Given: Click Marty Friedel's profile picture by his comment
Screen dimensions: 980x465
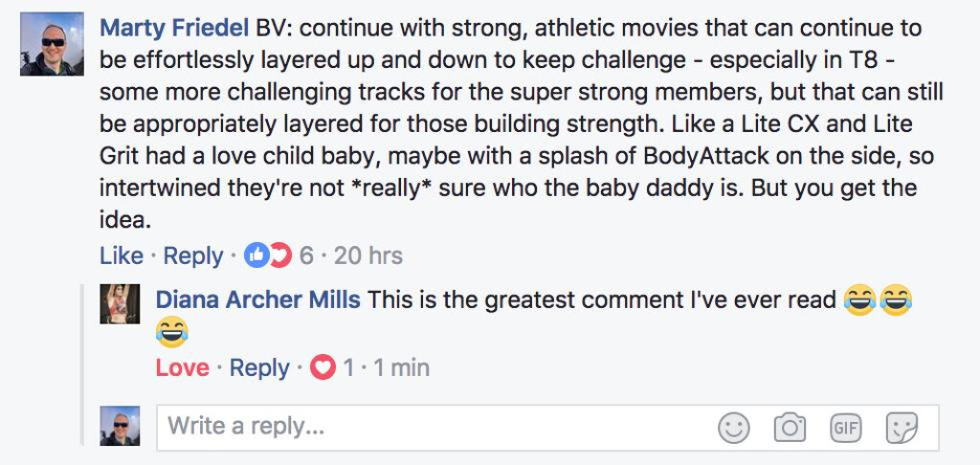Looking at the screenshot, I should pyautogui.click(x=52, y=44).
